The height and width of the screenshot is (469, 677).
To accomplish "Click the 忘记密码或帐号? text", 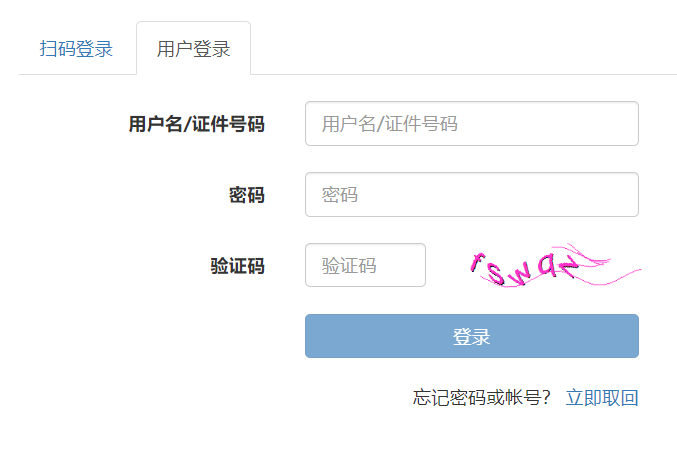I will coord(482,398).
